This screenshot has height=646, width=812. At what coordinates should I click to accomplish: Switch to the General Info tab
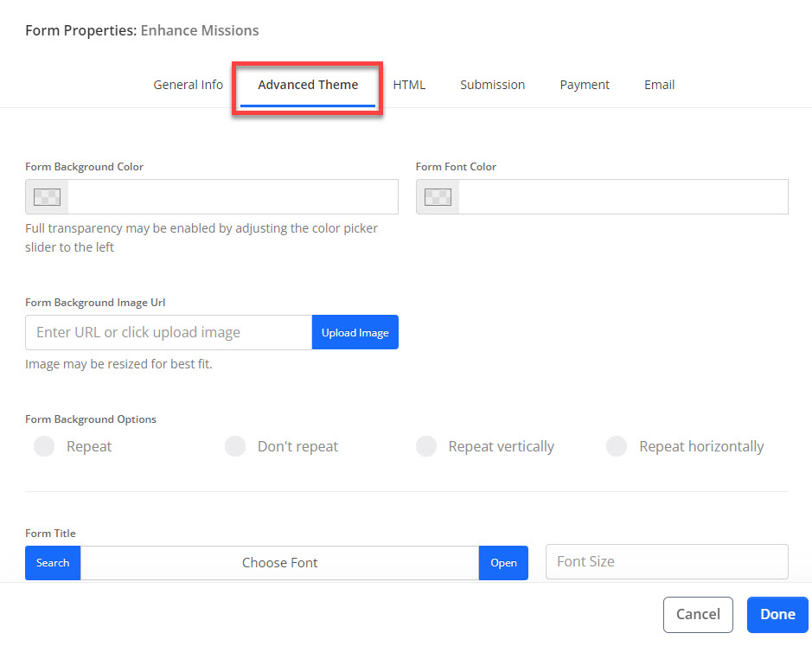[x=188, y=85]
